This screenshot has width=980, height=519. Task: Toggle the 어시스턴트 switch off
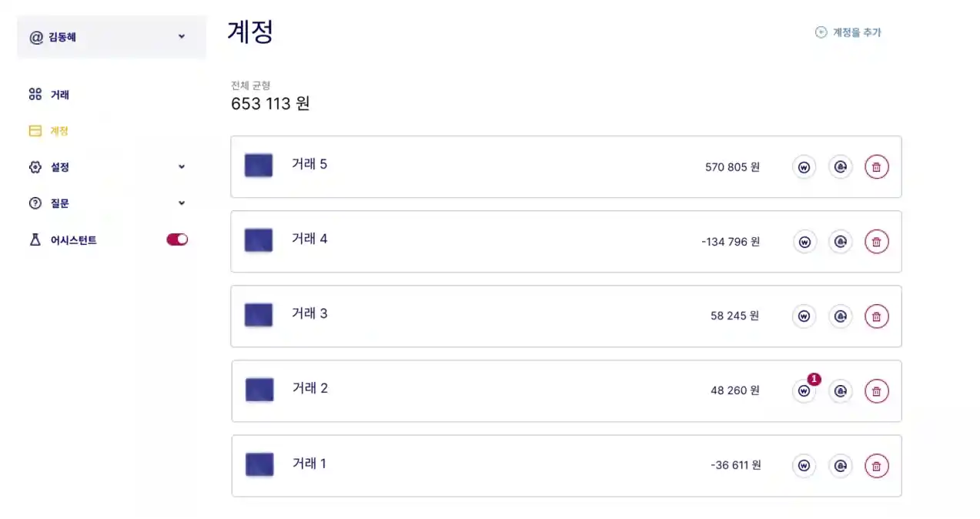tap(177, 239)
